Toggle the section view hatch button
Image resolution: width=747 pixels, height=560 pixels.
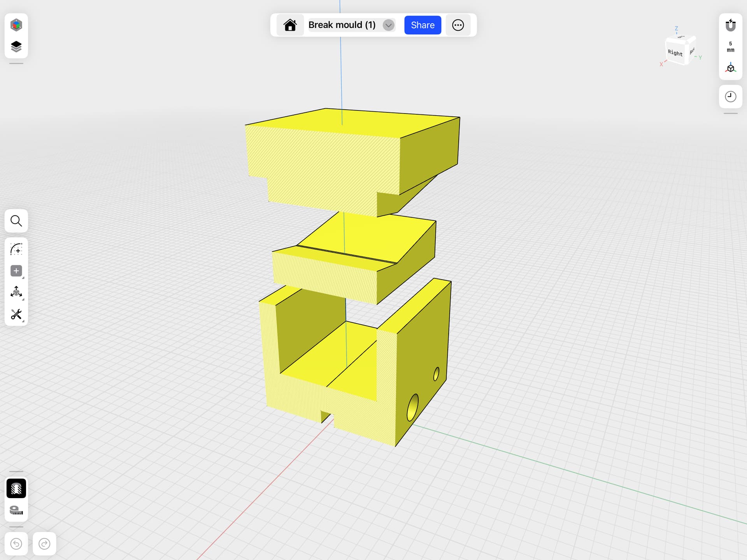pos(16,488)
